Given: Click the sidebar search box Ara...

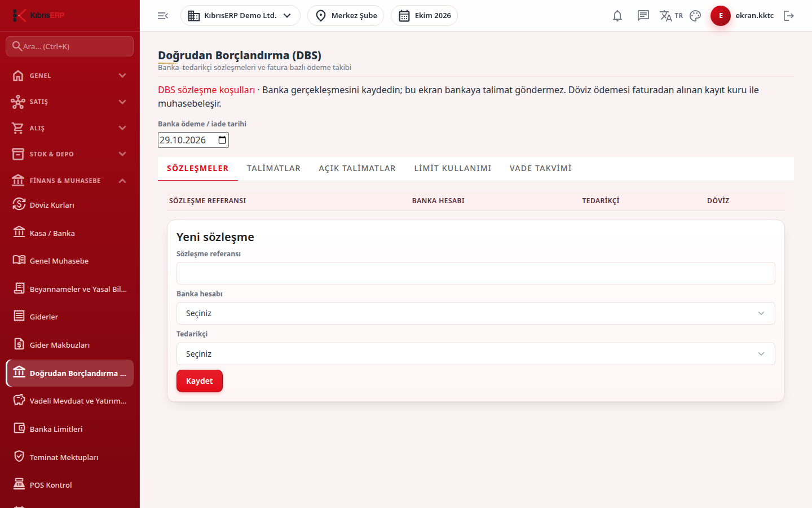Looking at the screenshot, I should coord(70,46).
